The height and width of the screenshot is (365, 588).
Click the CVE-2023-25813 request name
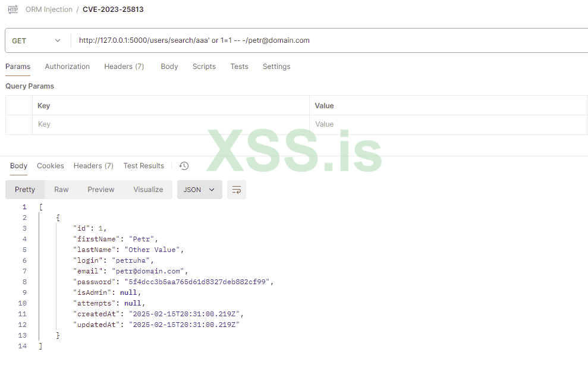113,10
